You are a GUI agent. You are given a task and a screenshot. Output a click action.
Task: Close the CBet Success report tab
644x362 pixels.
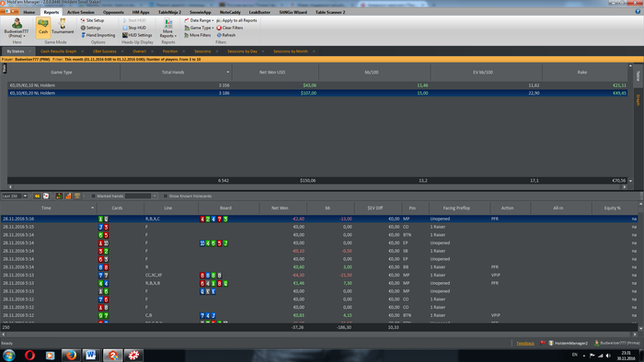tap(122, 51)
